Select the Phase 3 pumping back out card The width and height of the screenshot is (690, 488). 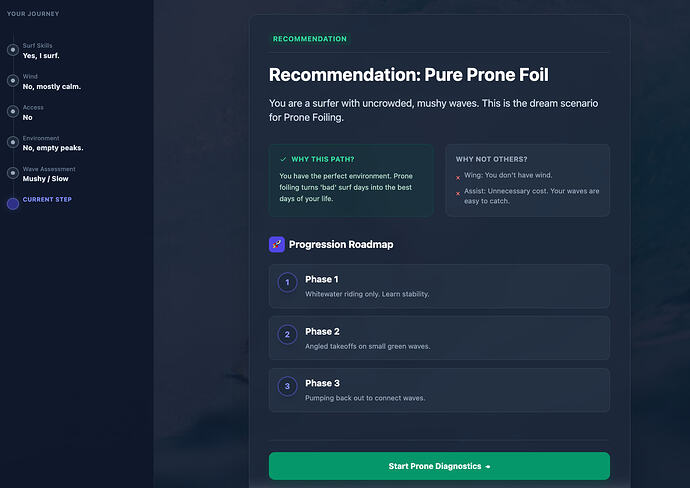438,390
